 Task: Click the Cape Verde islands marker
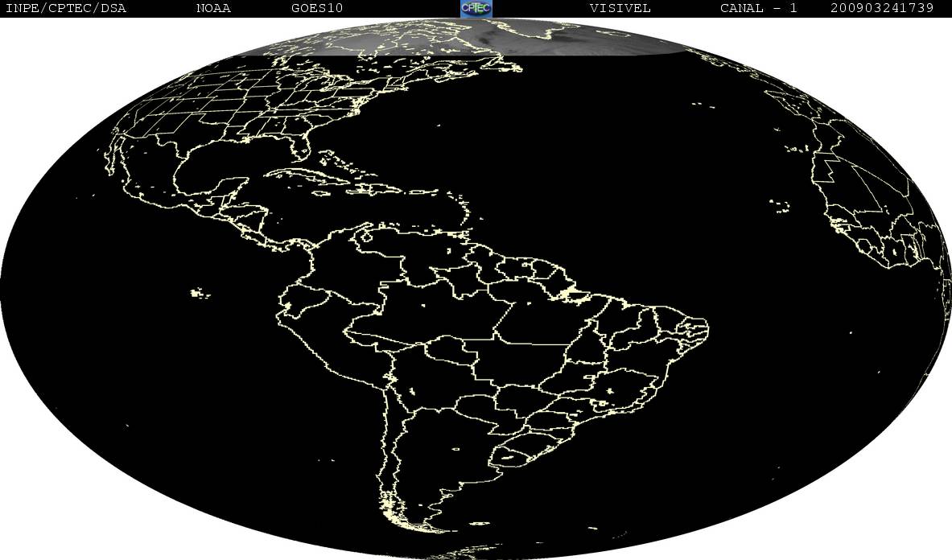coord(780,206)
